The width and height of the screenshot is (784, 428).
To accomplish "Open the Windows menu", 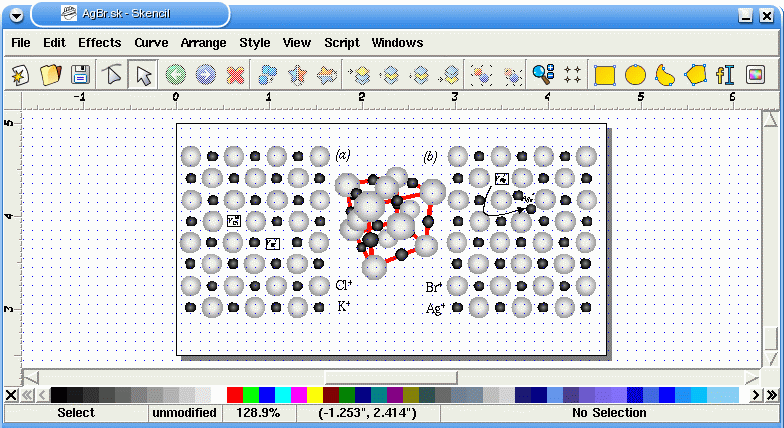I will pyautogui.click(x=397, y=43).
